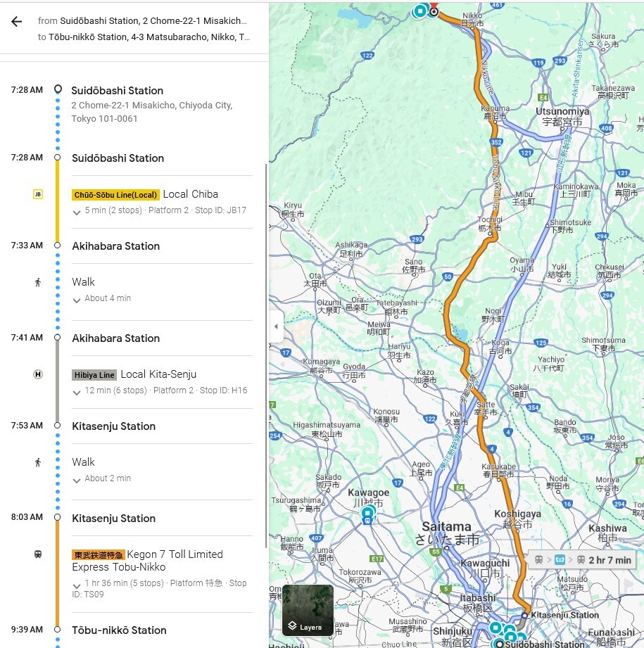Click the Hibiya Line H circle icon
Screen dimensions: 644x648
(37, 374)
